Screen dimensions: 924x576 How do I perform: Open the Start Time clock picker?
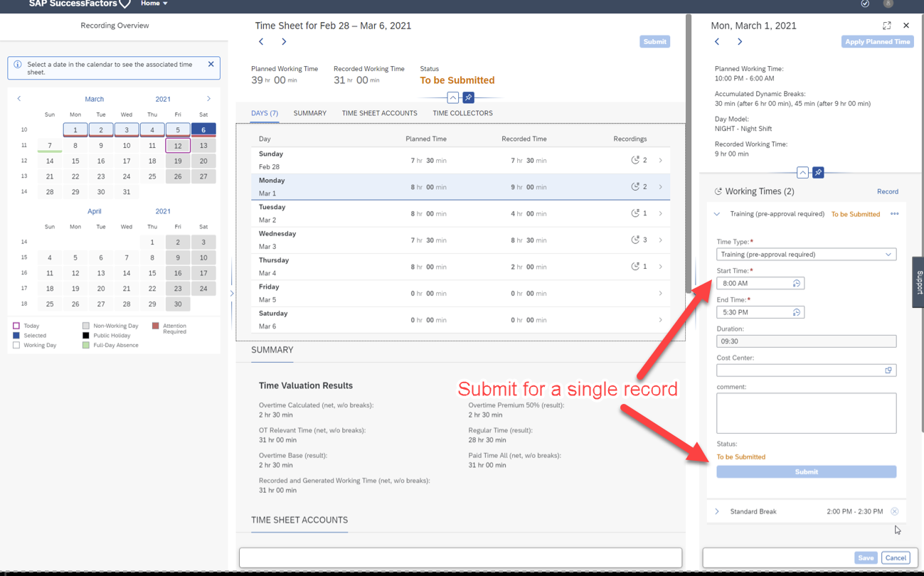797,282
